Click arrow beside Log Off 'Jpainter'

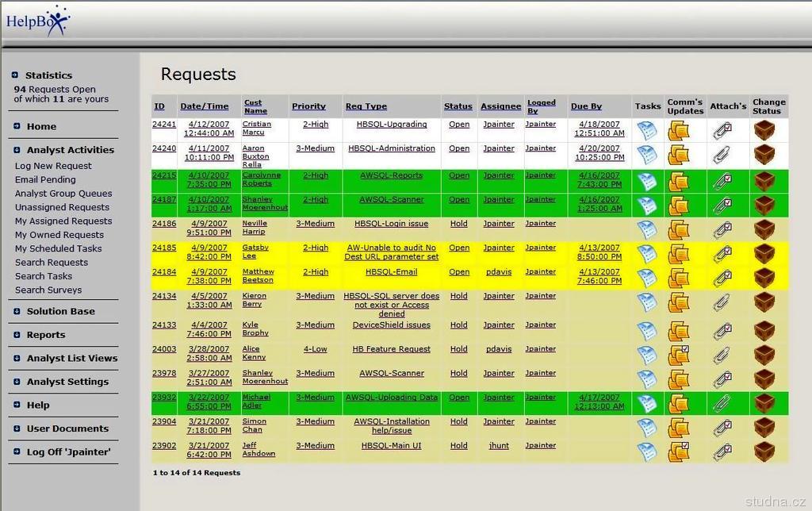point(17,451)
